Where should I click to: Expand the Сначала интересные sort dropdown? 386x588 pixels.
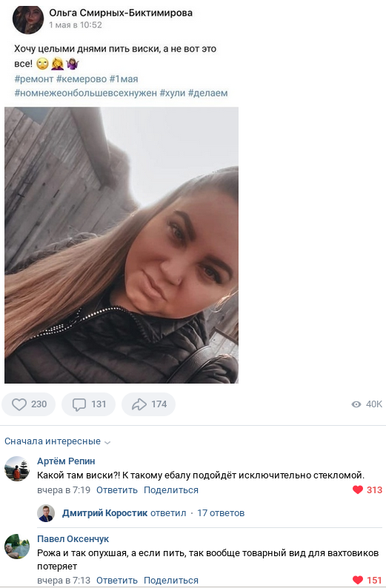point(57,441)
